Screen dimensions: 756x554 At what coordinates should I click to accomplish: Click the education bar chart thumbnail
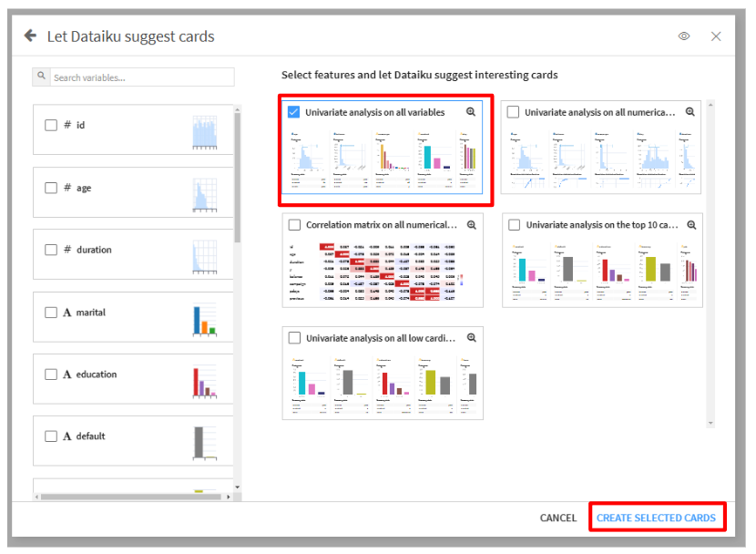pos(205,382)
